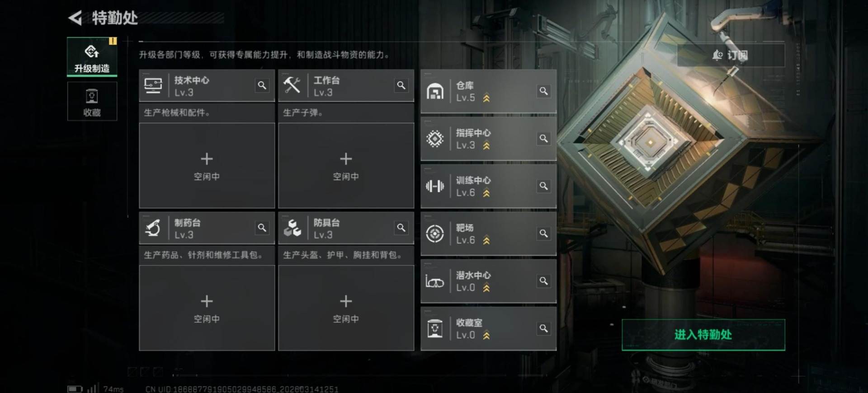Screen dimensions: 868x393
Task: Select the 潜水中心 Lv.0 department row
Action: 489,281
